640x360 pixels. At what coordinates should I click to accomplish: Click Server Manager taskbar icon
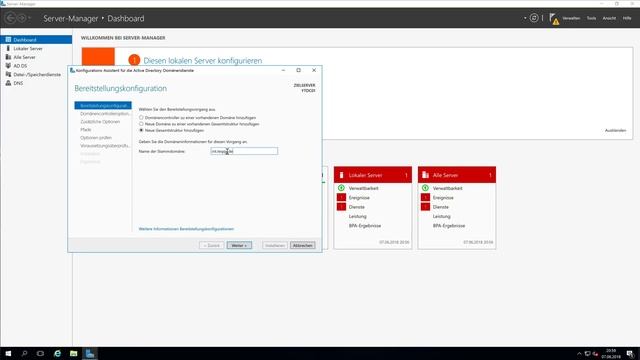click(x=90, y=353)
